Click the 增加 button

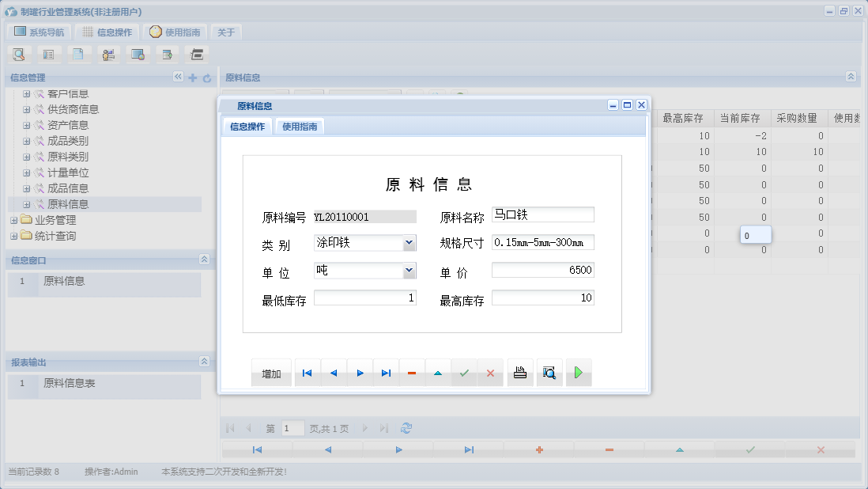271,373
